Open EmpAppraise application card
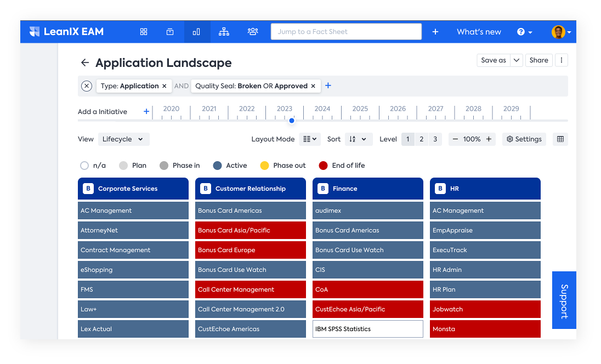The width and height of the screenshot is (601, 364). point(485,230)
